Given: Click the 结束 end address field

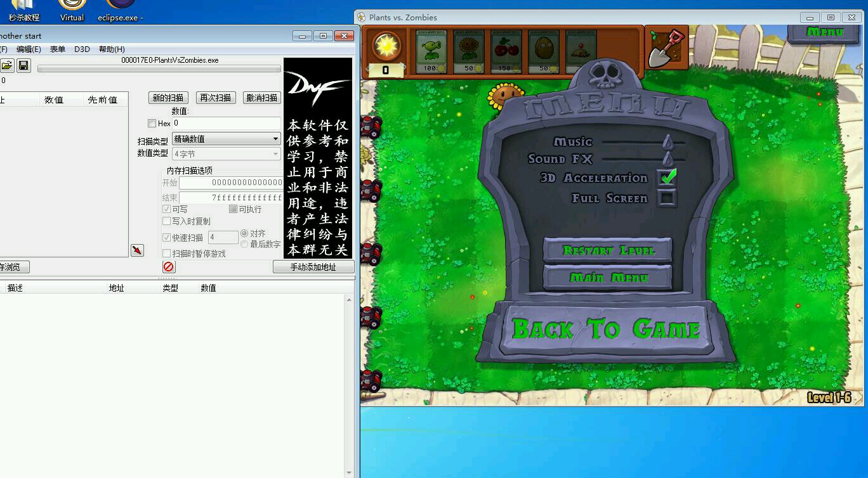Looking at the screenshot, I should pos(231,198).
